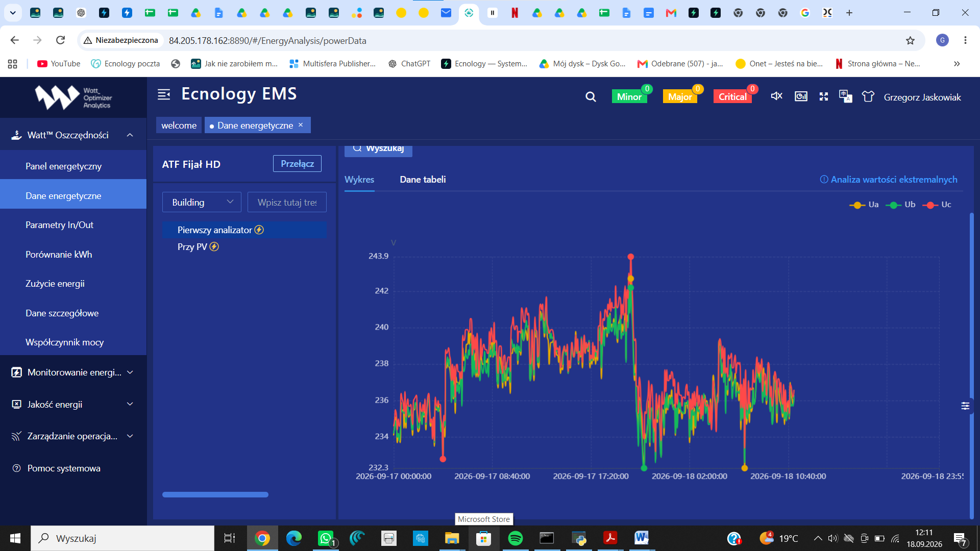Open language translation icon in header

846,96
